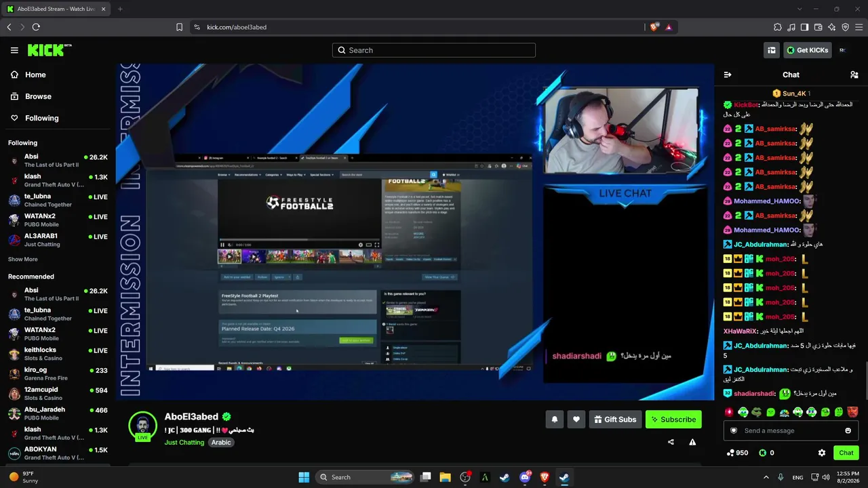Image resolution: width=868 pixels, height=488 pixels.
Task: Open the chat identity badge icon
Action: 733,430
